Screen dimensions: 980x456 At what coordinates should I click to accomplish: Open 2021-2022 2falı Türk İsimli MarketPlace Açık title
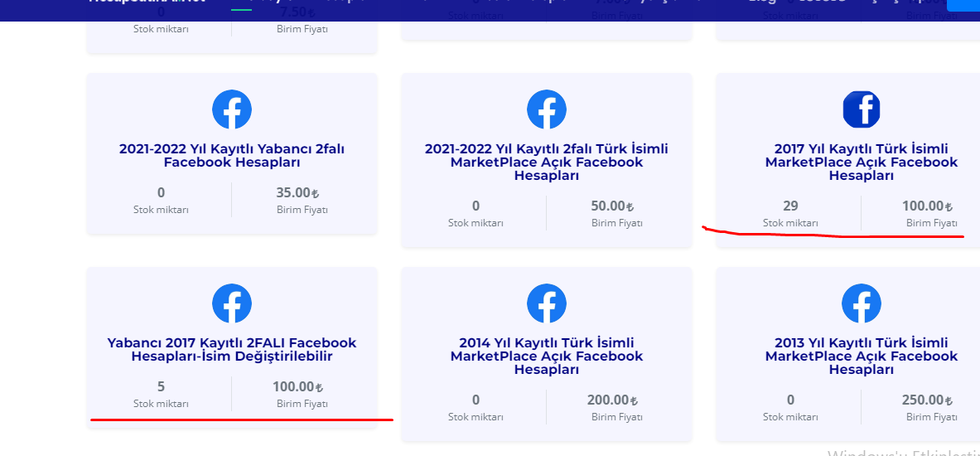pyautogui.click(x=547, y=162)
